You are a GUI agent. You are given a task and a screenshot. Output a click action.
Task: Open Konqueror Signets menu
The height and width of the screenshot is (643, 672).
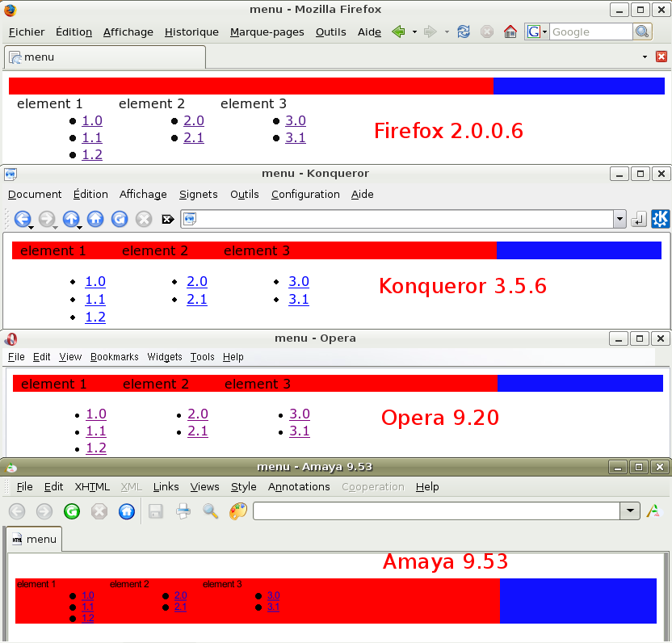coord(199,195)
